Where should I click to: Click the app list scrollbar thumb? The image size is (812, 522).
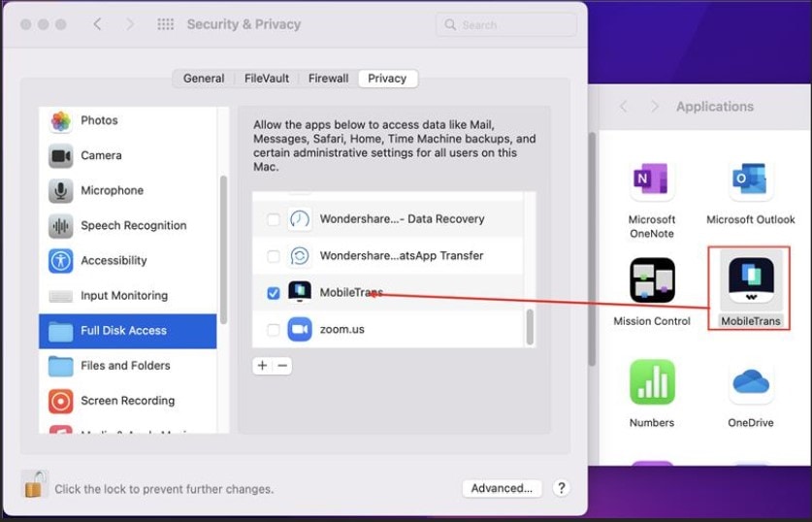point(530,327)
